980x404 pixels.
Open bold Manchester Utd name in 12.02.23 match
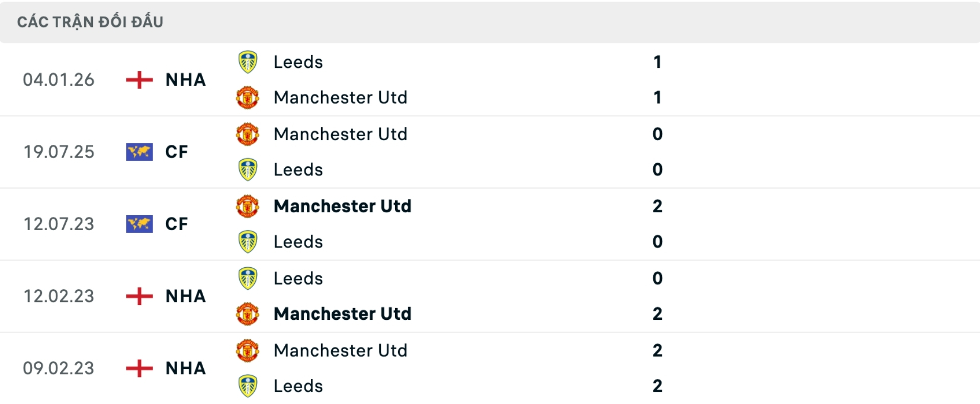342,314
